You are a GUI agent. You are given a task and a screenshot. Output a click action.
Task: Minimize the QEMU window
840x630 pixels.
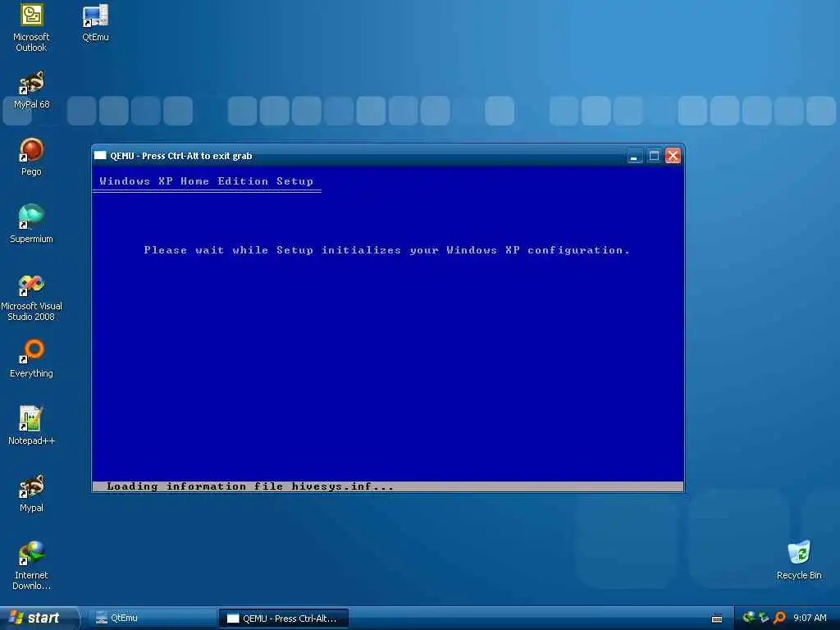click(635, 156)
